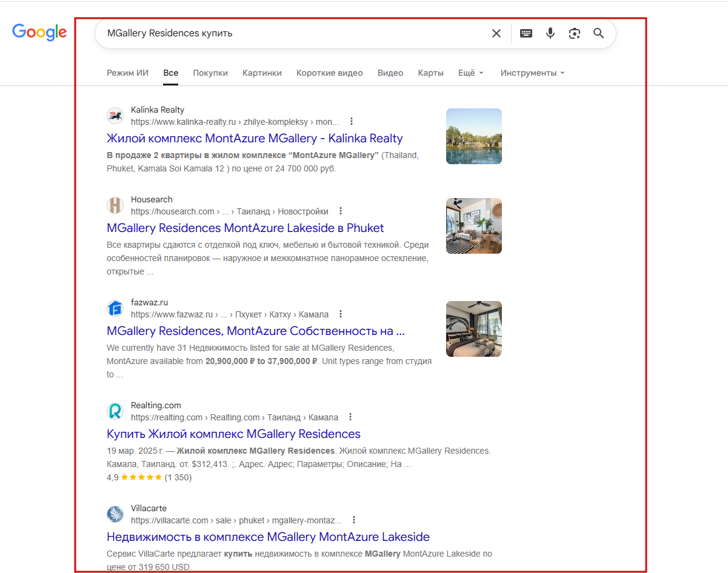The image size is (728, 573).
Task: Open Купить Жилой комплекс MGallery Residences link
Action: point(233,434)
